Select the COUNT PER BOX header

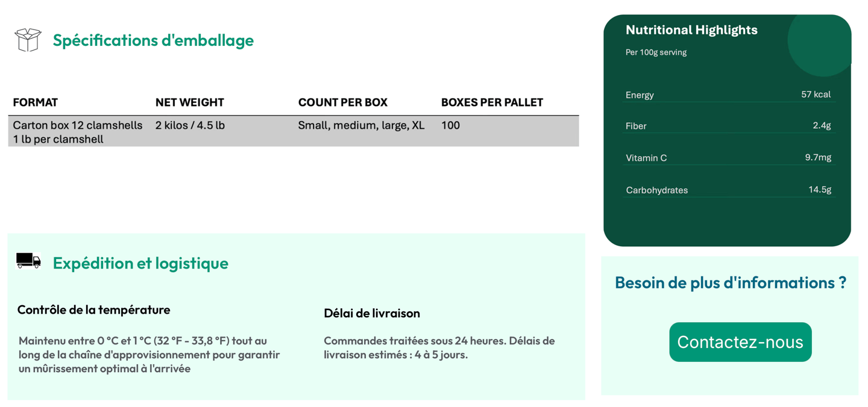(x=342, y=102)
